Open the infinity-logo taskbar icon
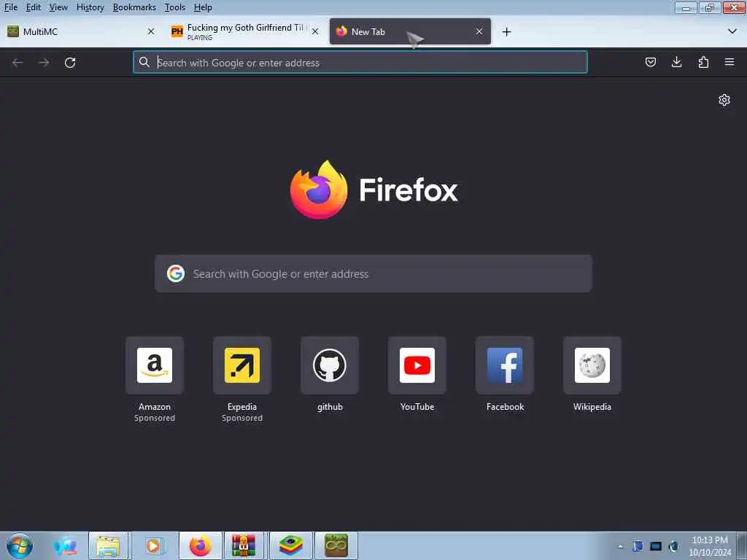This screenshot has width=747, height=560. point(336,545)
